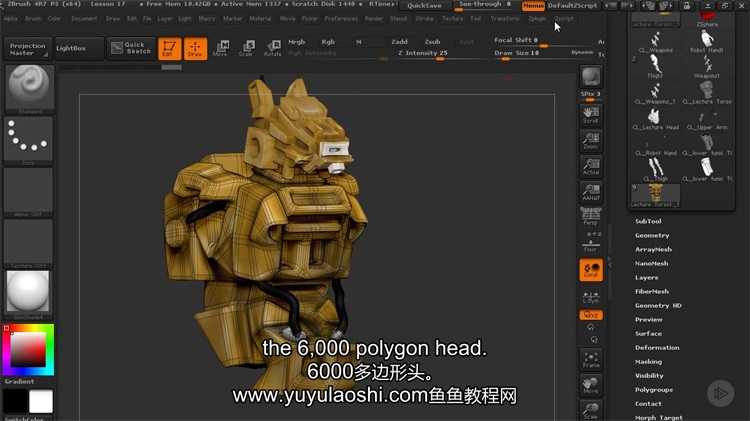Image resolution: width=750 pixels, height=421 pixels.
Task: Open the Document menu
Action: pyautogui.click(x=84, y=19)
